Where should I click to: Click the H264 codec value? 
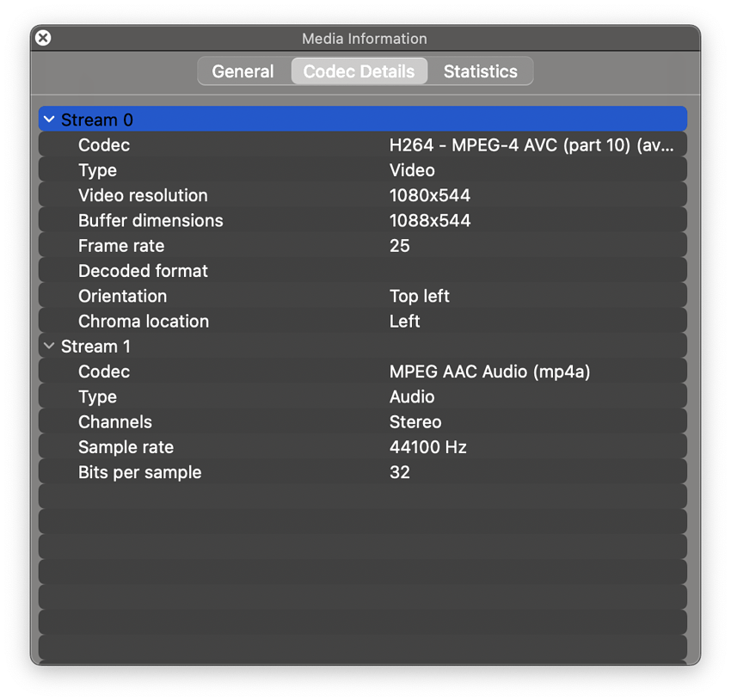(531, 145)
